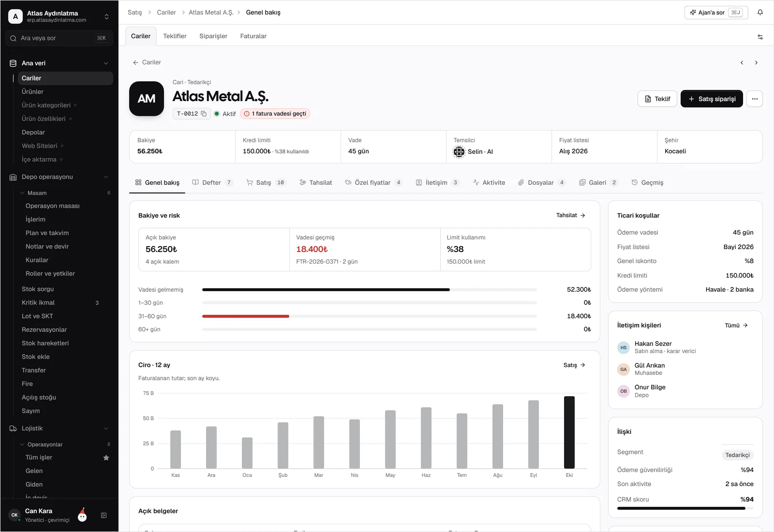The image size is (774, 532).
Task: Click the CRM skoru progress bar
Action: point(685,508)
